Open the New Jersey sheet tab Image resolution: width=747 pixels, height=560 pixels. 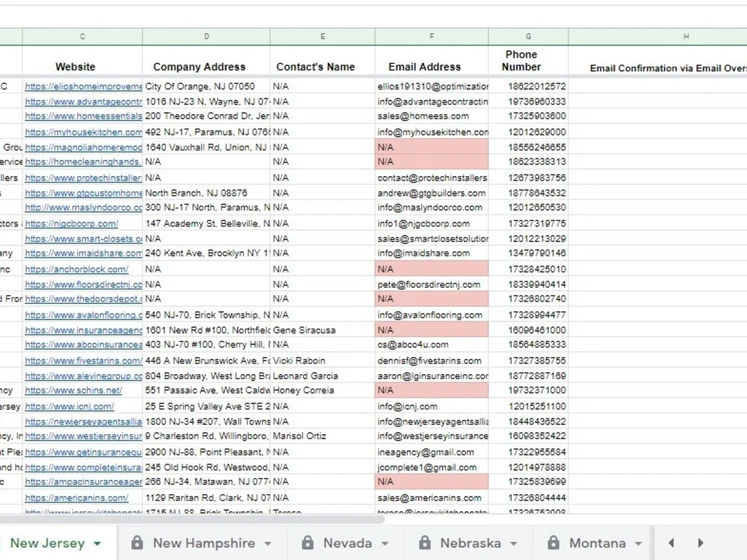pos(47,544)
